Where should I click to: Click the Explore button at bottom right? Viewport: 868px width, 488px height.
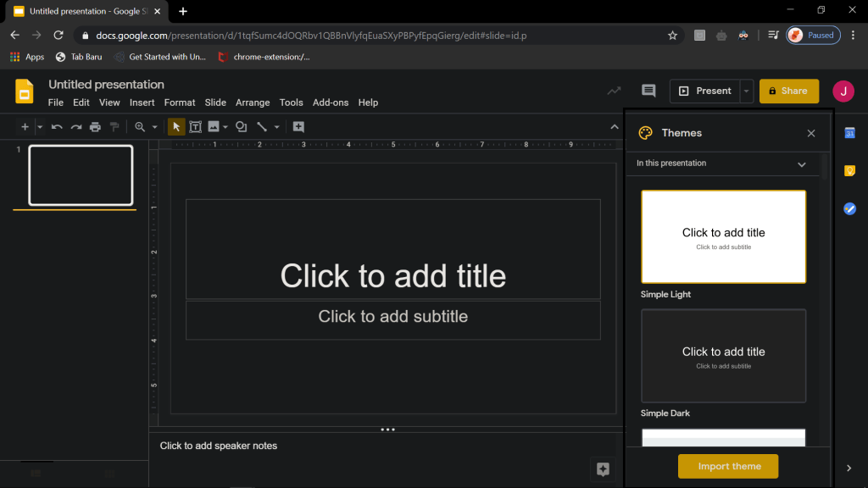pos(603,469)
